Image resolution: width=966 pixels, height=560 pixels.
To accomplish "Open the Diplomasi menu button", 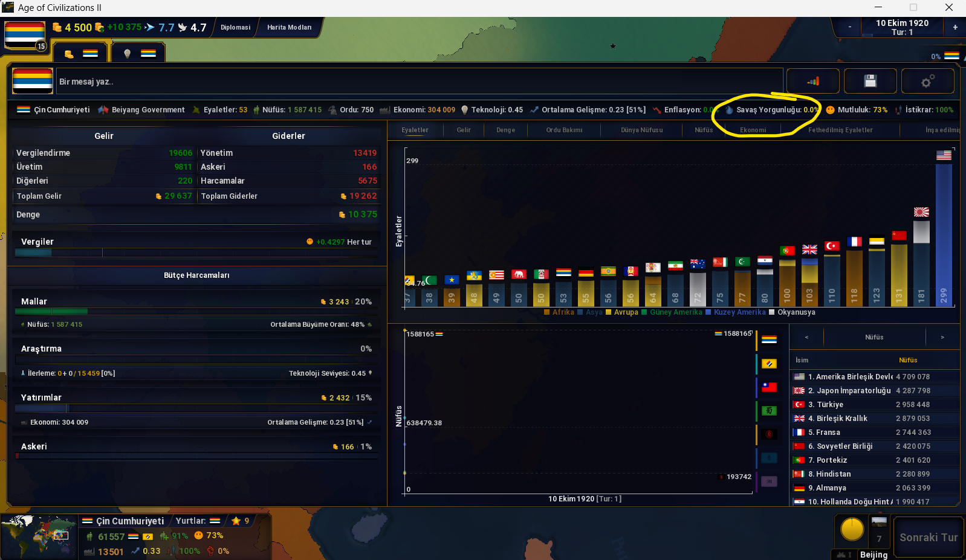I will pyautogui.click(x=235, y=27).
